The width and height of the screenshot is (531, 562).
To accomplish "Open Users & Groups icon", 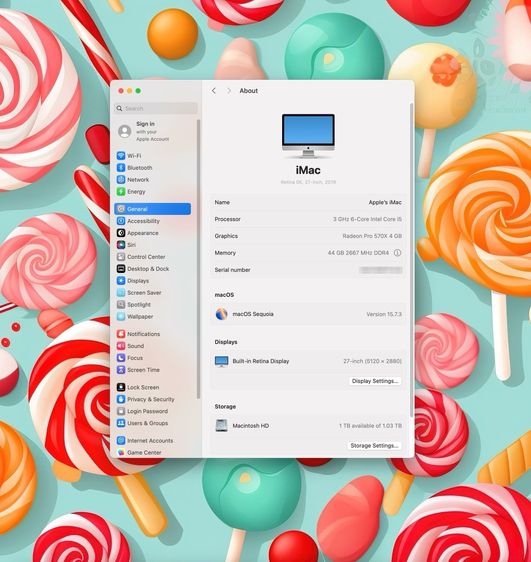I will click(121, 423).
